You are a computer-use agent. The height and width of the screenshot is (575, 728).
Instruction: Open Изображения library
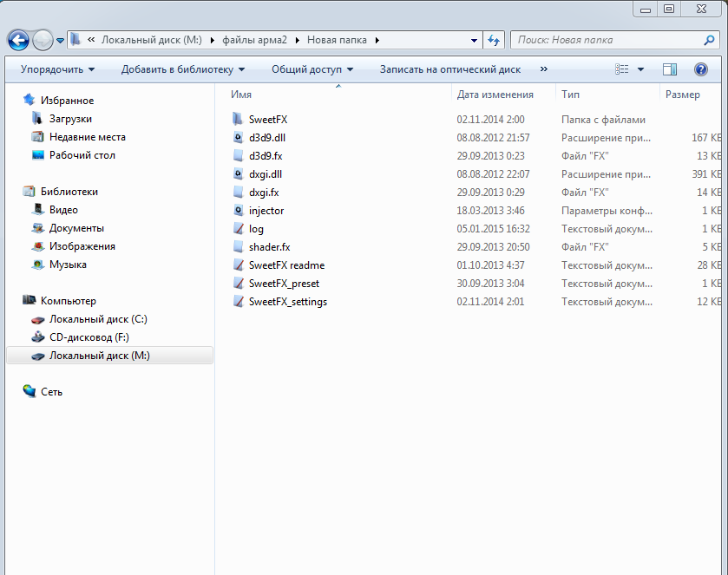click(x=82, y=246)
